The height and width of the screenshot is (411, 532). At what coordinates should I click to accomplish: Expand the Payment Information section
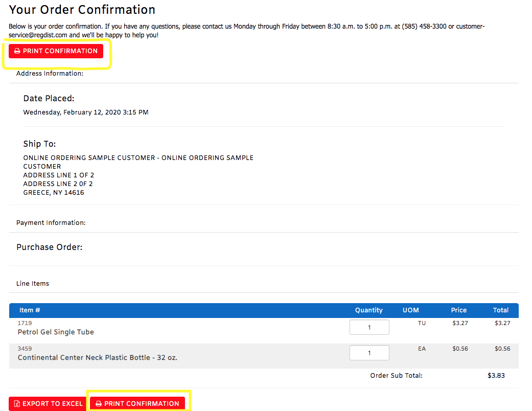click(50, 222)
